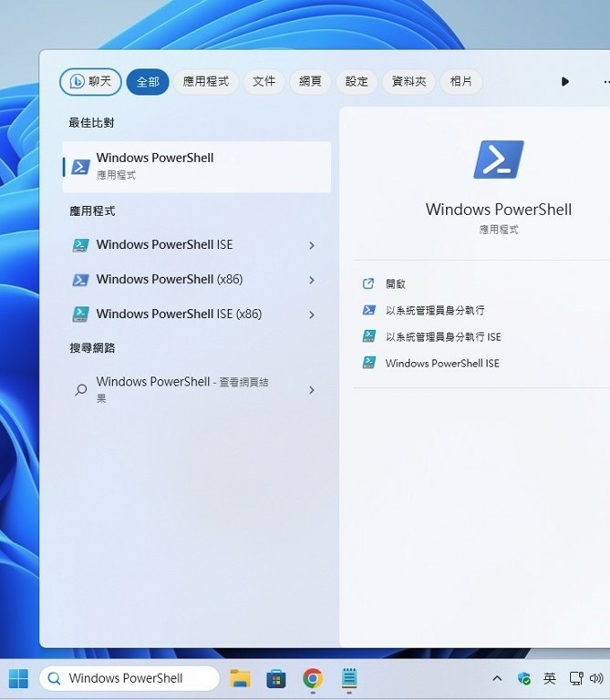The width and height of the screenshot is (610, 700).
Task: Click the Windows PowerShell (x86) app icon
Action: [x=81, y=280]
